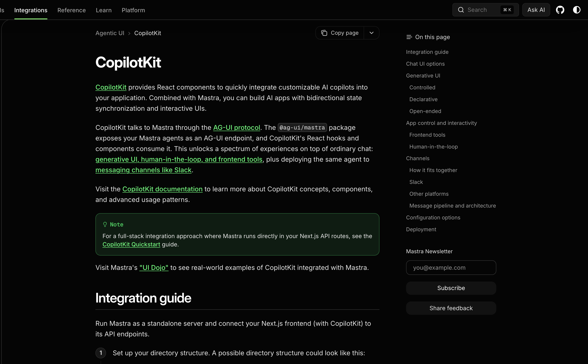Go to Controlled subsection
Screen dimensions: 588x364
pyautogui.click(x=422, y=87)
